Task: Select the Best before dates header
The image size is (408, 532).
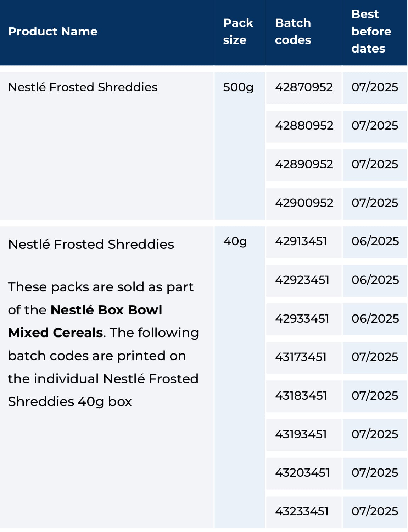Action: 371,32
